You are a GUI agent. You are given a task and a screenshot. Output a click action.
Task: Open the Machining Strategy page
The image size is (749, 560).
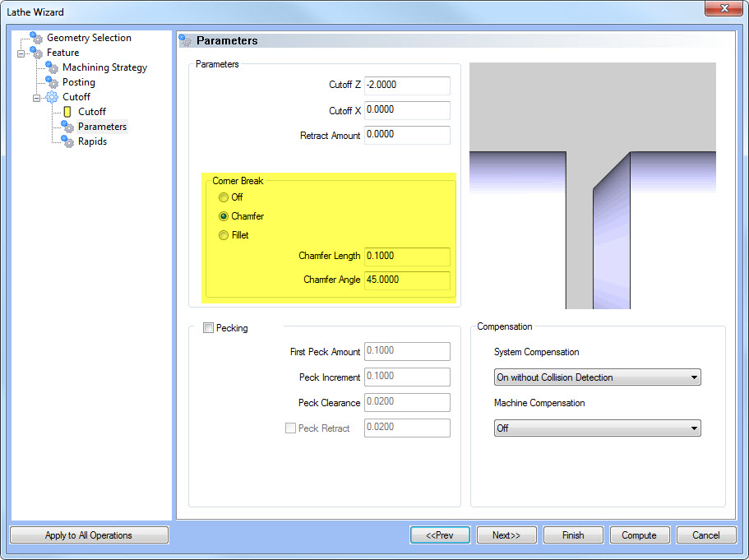(104, 67)
